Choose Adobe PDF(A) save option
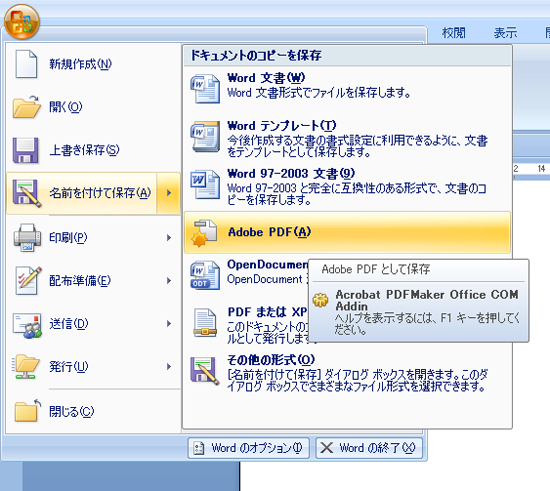The width and height of the screenshot is (550, 491). pyautogui.click(x=347, y=232)
